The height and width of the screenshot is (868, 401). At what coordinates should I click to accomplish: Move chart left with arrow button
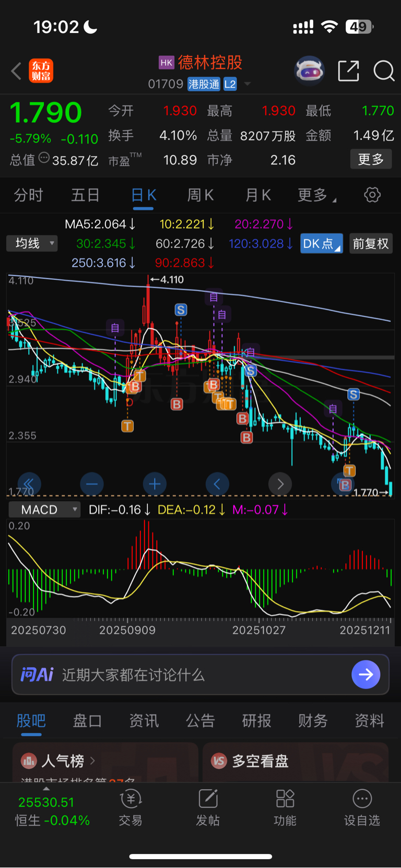point(217,484)
